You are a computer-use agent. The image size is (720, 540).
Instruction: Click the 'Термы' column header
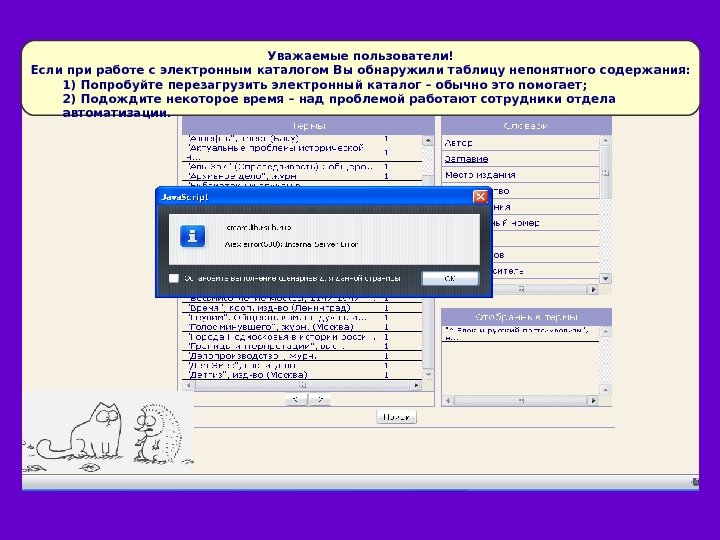click(308, 126)
